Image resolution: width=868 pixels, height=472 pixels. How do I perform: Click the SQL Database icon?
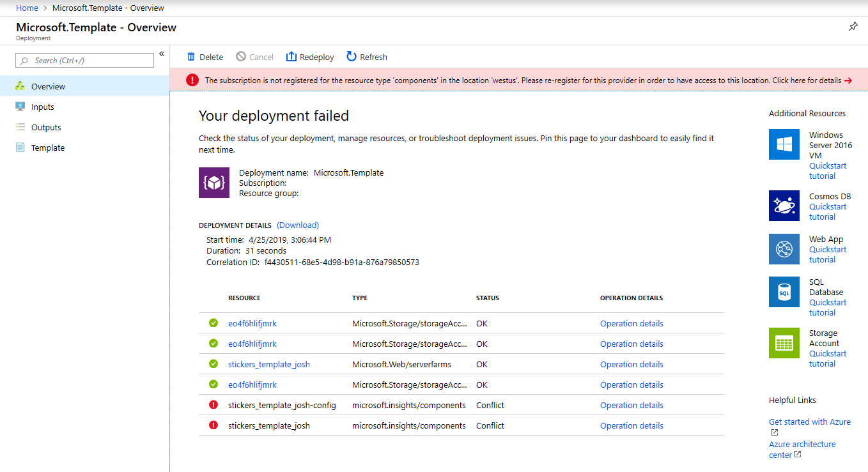coord(784,292)
